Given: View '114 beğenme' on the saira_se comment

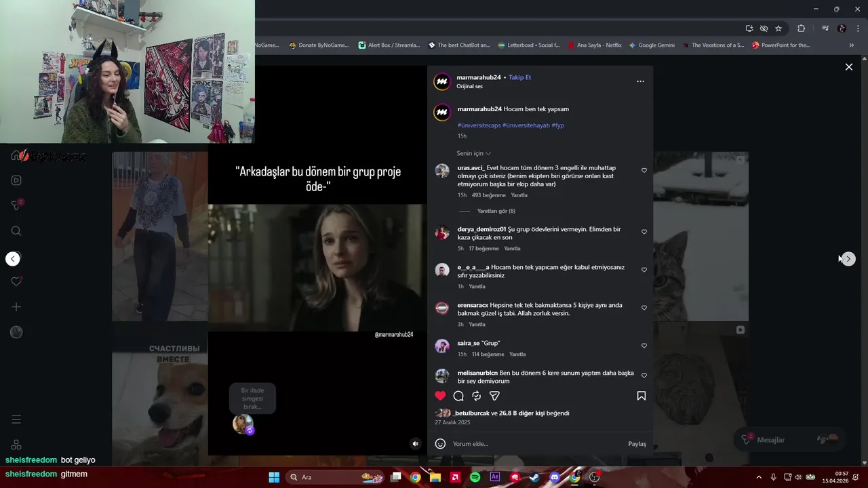Looking at the screenshot, I should (488, 354).
